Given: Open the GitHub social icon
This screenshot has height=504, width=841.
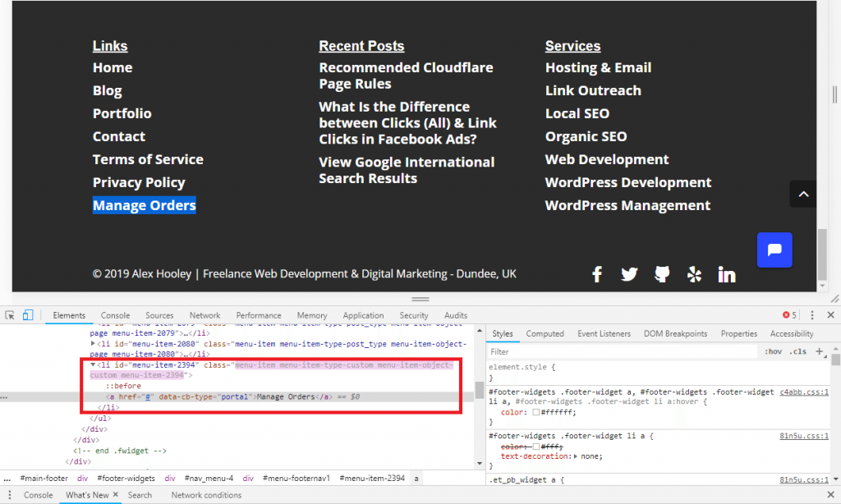Looking at the screenshot, I should click(662, 274).
